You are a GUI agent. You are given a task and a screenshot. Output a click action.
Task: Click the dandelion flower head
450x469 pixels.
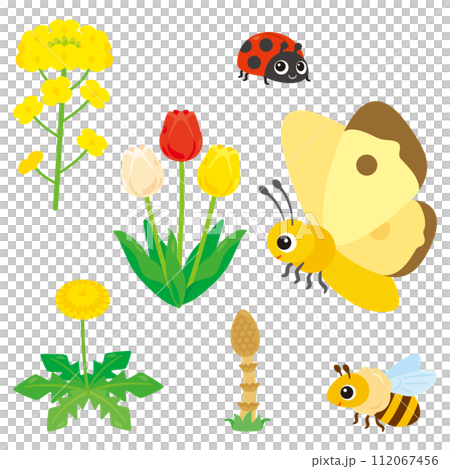click(83, 299)
